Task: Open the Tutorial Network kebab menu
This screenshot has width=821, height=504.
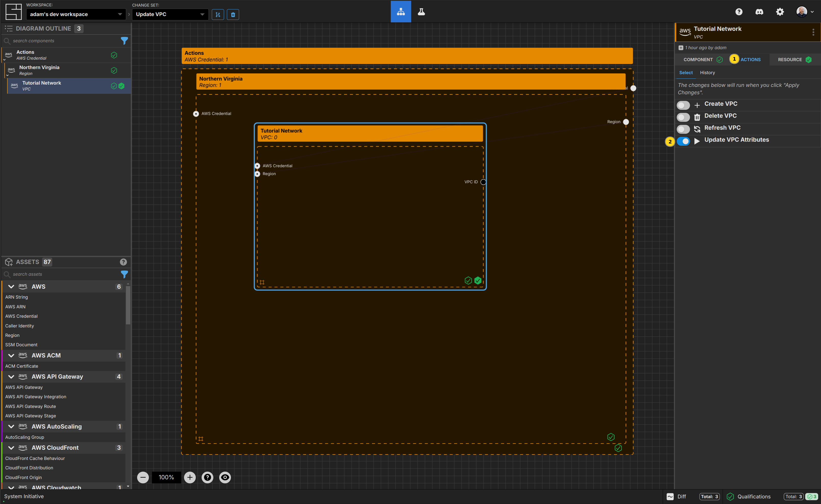Action: tap(813, 32)
